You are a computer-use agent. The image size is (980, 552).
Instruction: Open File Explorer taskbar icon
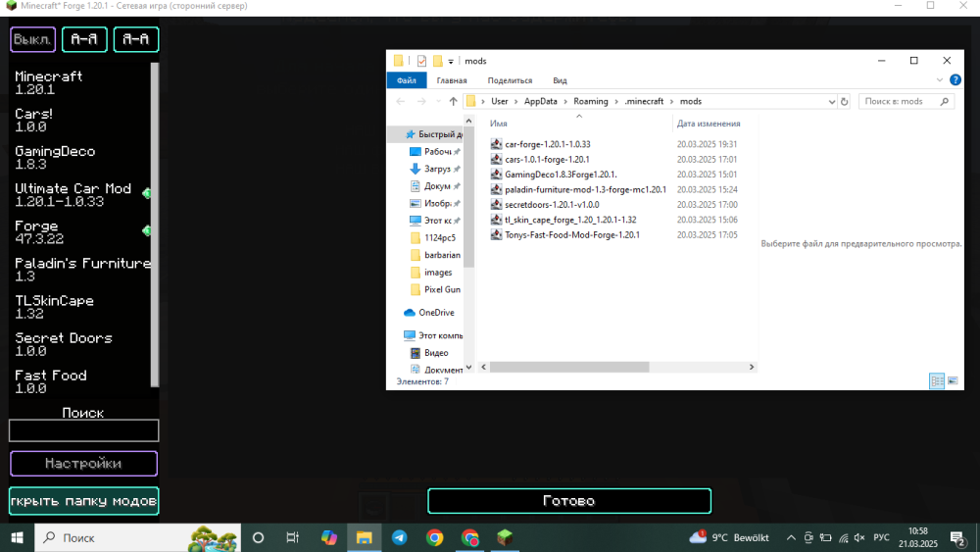coord(364,537)
